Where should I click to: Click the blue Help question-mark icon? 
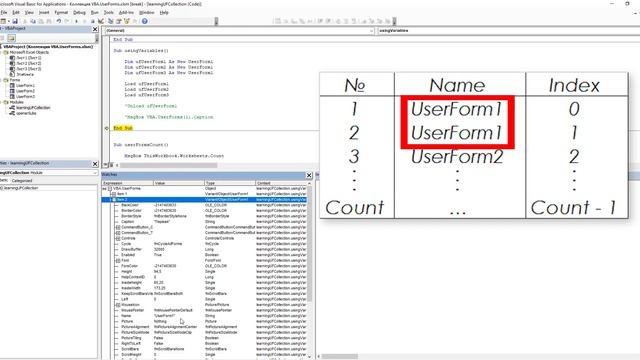point(144,21)
